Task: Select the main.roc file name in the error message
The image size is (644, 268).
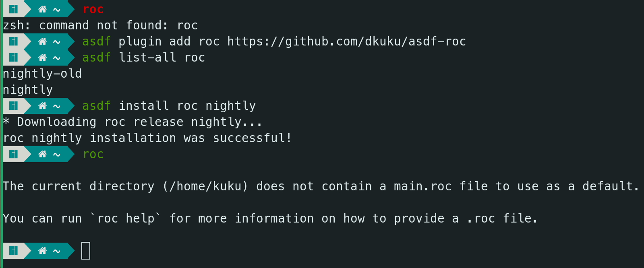Action: point(422,186)
